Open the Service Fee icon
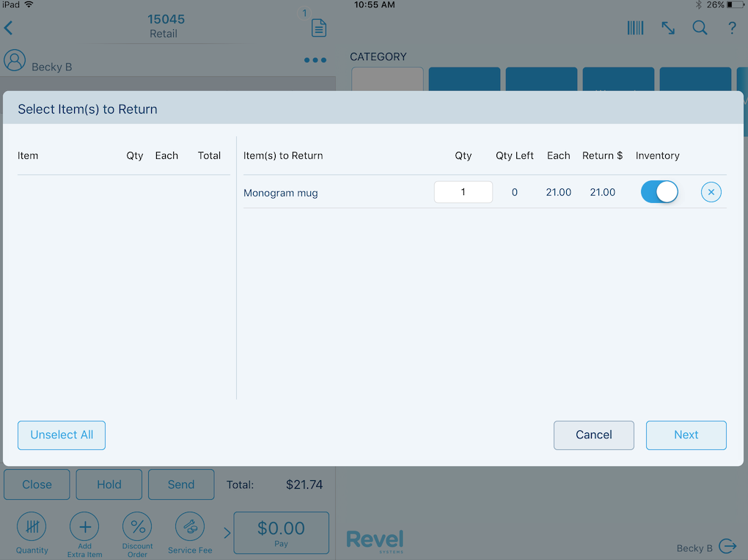 click(x=190, y=527)
